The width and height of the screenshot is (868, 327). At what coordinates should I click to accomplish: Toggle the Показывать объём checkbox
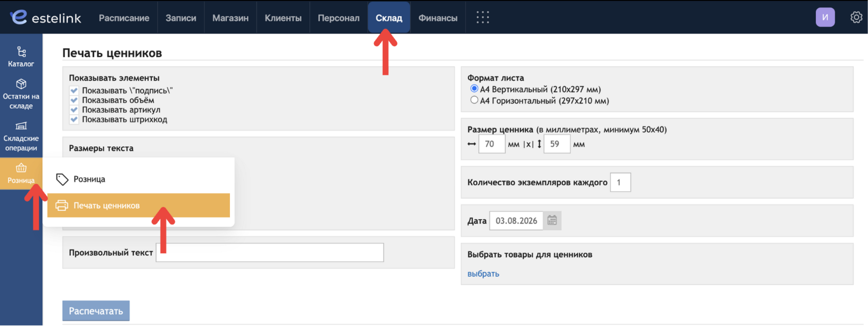pos(74,100)
